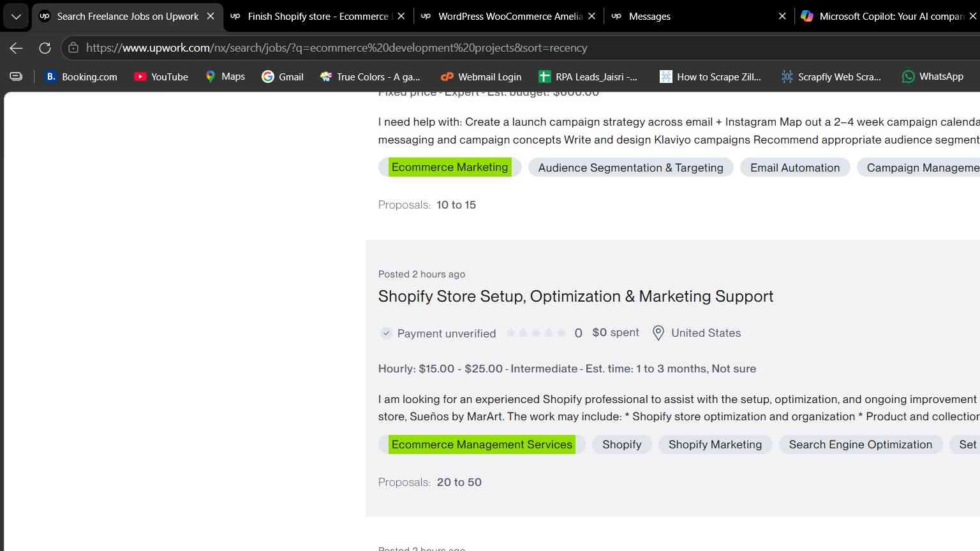This screenshot has height=551, width=980.
Task: Reload the page with refresh icon
Action: tap(45, 48)
